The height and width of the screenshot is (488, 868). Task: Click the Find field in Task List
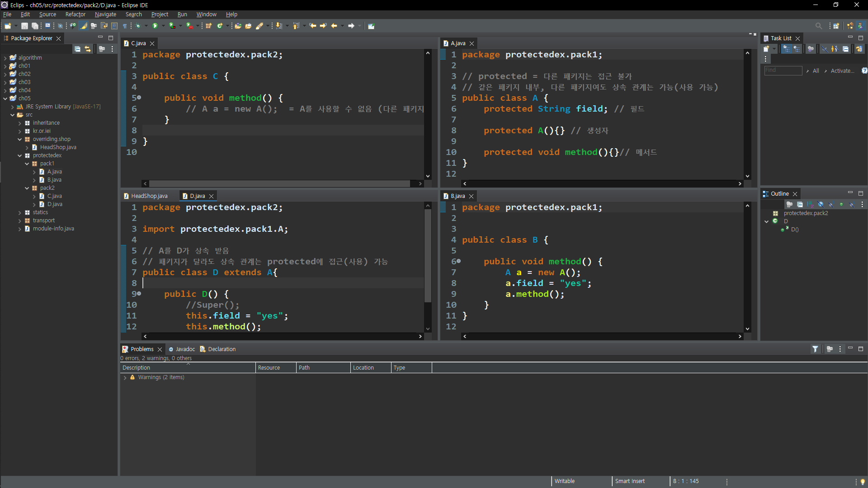[783, 70]
